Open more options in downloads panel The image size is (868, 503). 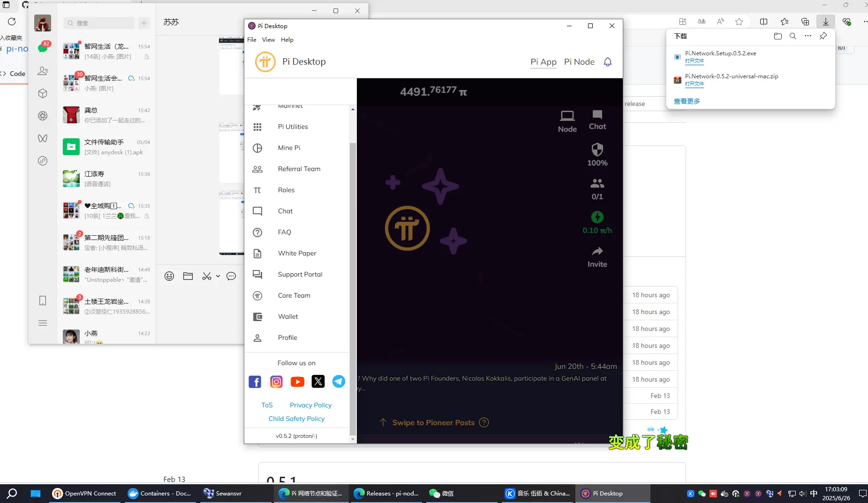click(808, 36)
